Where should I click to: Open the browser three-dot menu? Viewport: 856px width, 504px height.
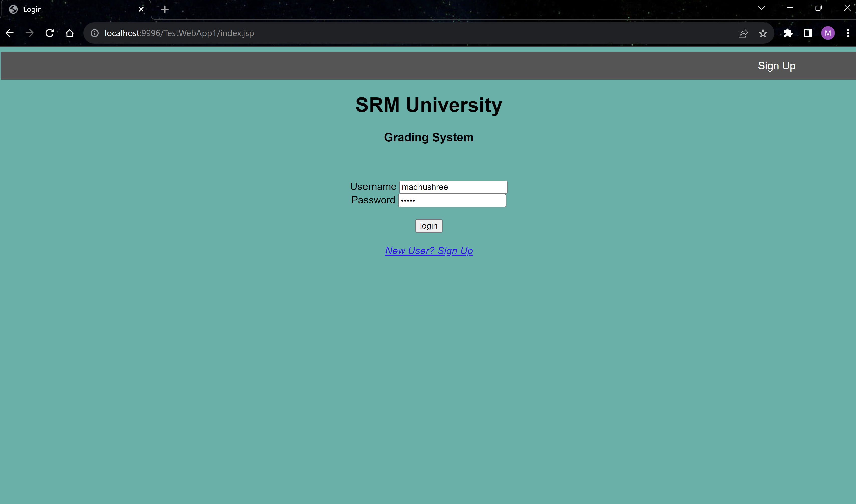(x=848, y=33)
